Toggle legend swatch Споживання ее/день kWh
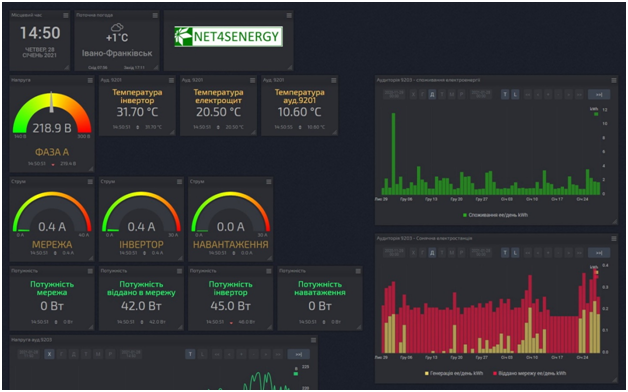628x392 pixels. click(x=465, y=215)
